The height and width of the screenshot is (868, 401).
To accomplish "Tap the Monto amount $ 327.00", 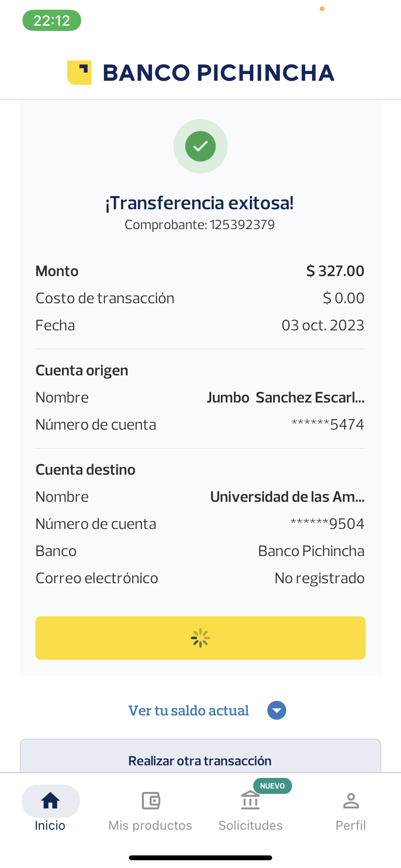I will click(335, 271).
